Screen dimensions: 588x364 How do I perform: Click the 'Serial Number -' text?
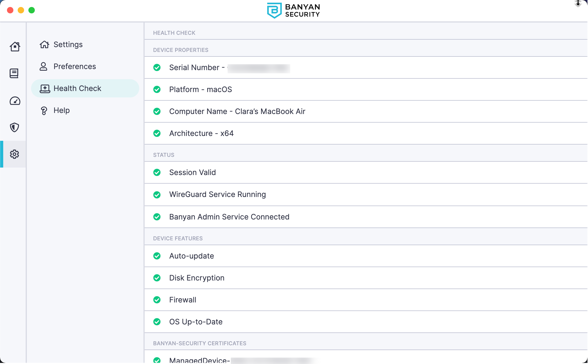[x=197, y=67]
